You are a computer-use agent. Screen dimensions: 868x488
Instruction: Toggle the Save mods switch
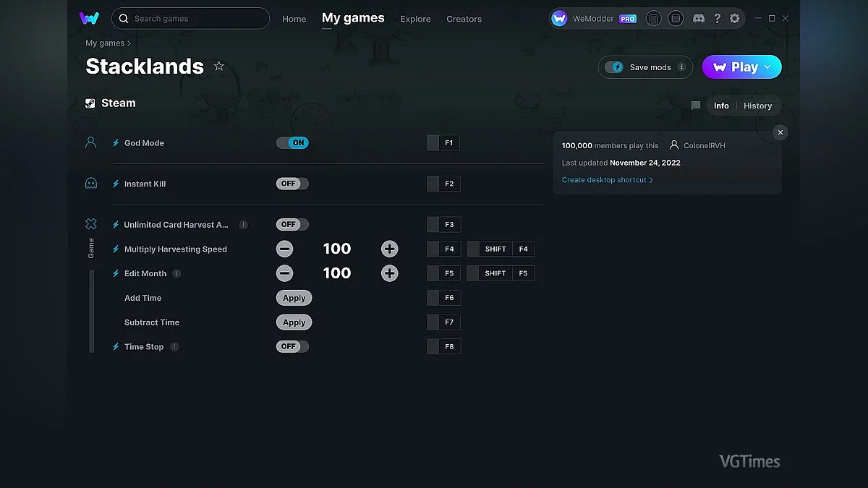(x=614, y=67)
